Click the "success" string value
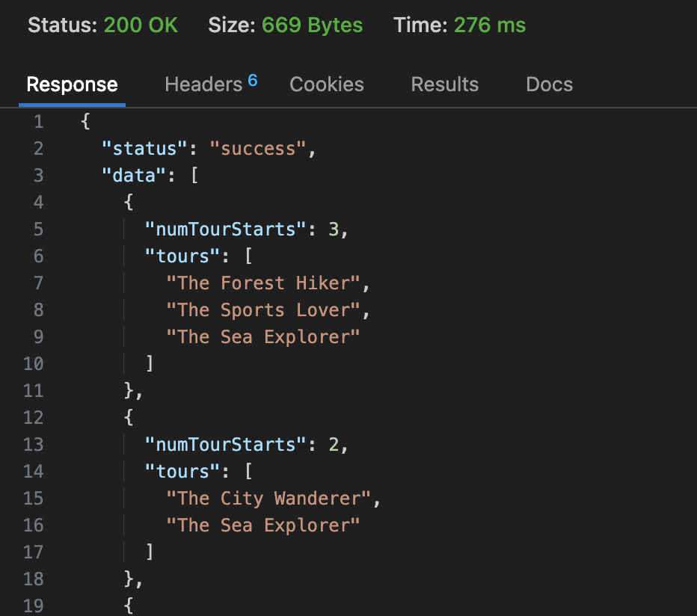The height and width of the screenshot is (616, 697). pyautogui.click(x=258, y=149)
